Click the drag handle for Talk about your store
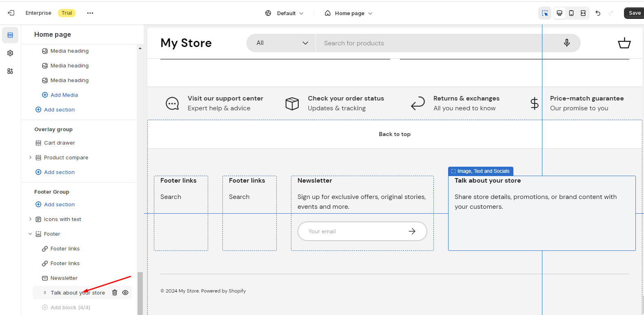The image size is (644, 315). pyautogui.click(x=45, y=293)
